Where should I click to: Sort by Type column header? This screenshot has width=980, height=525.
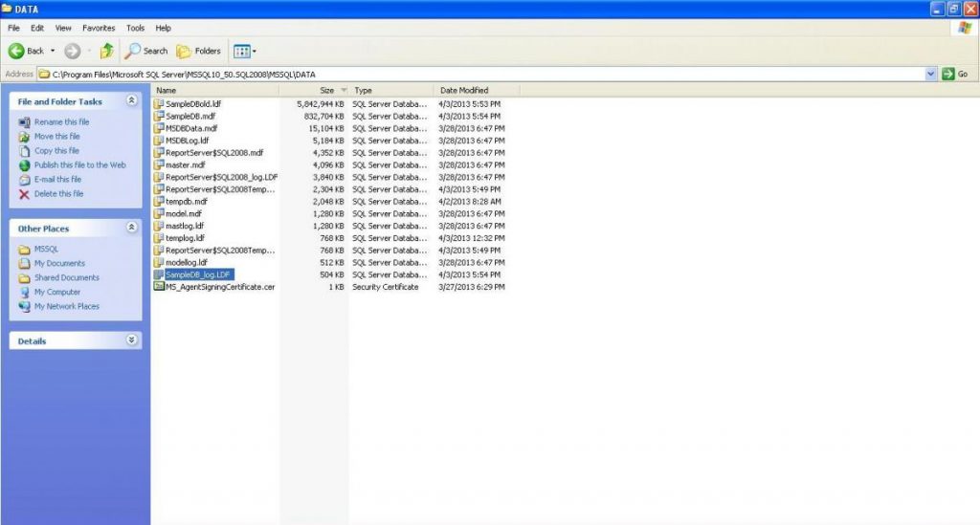tap(390, 91)
